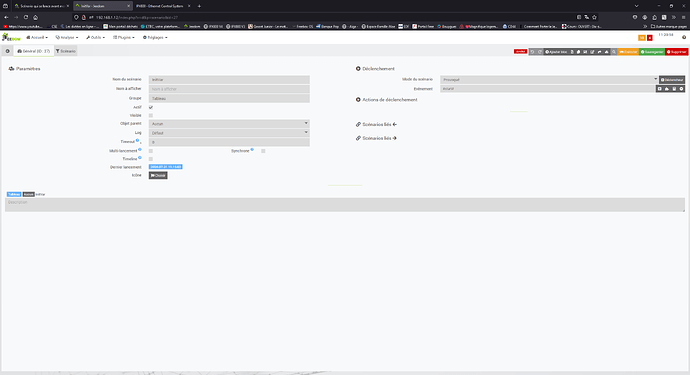690x375 pixels.
Task: Click the Ajouter bloc button
Action: click(556, 52)
